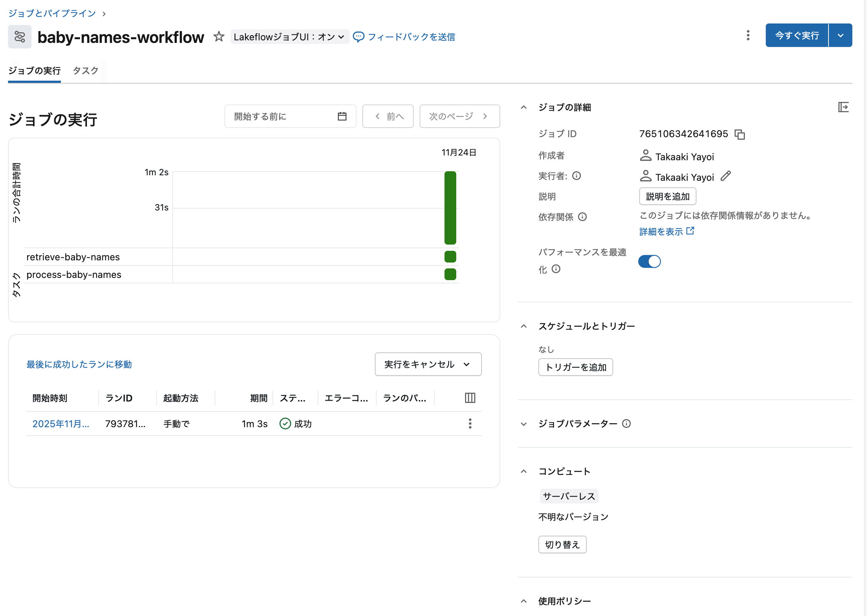The image size is (867, 616).
Task: Disable the パフォーマンスを最適化 toggle
Action: point(650,261)
